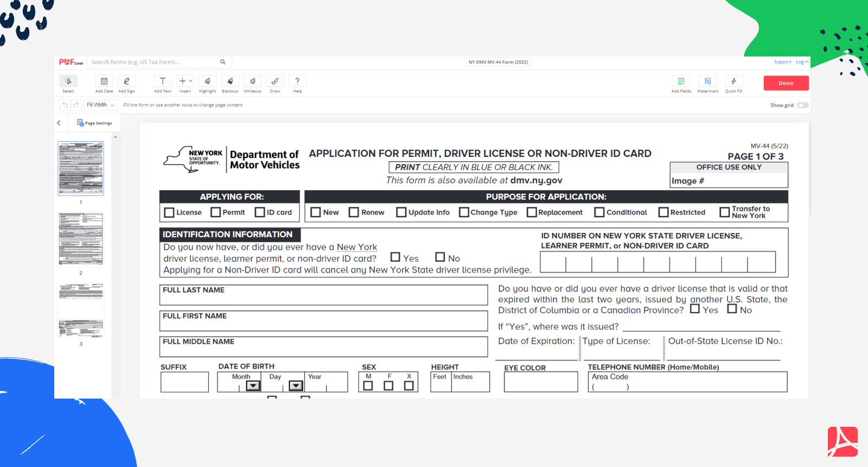Activate the Draw tool
The image size is (868, 467).
tap(275, 81)
